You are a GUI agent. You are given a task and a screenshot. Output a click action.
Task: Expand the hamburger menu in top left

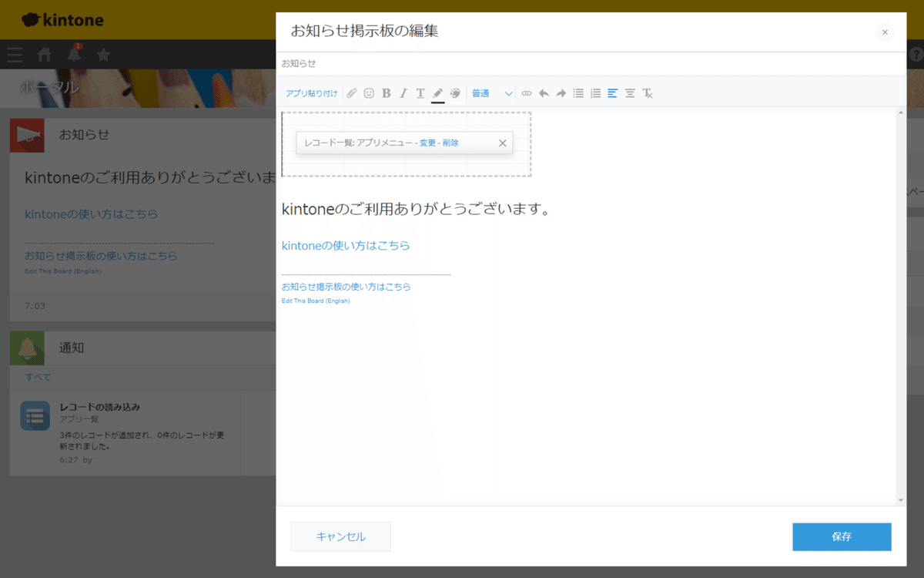(14, 54)
